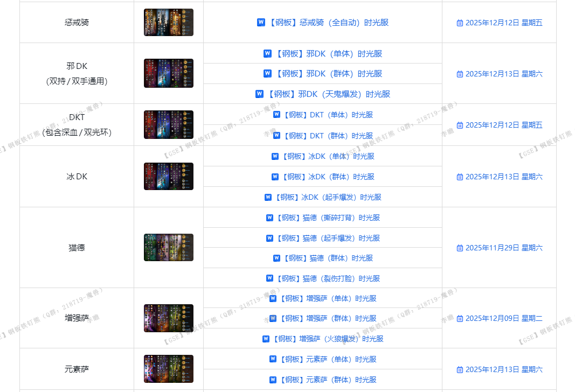Click the Word icon next to 邪DK（天鬼爆发）
The image size is (575, 392).
click(x=259, y=94)
